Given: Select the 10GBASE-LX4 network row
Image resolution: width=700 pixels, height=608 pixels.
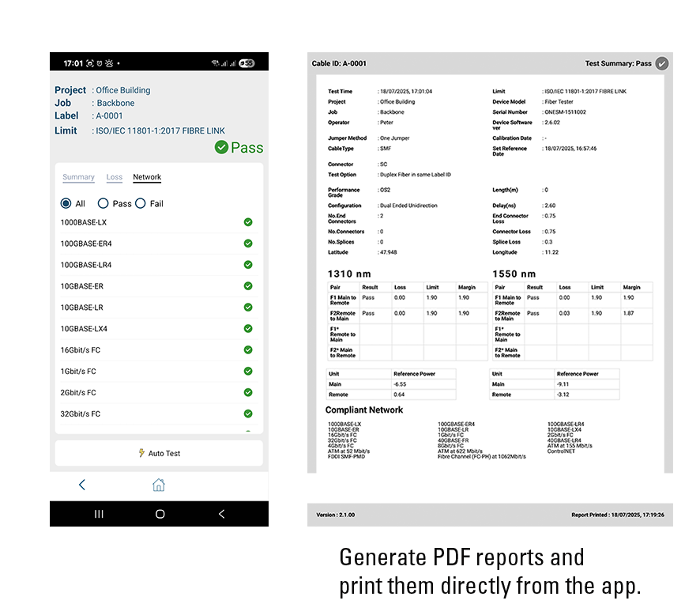Looking at the screenshot, I should click(x=159, y=328).
